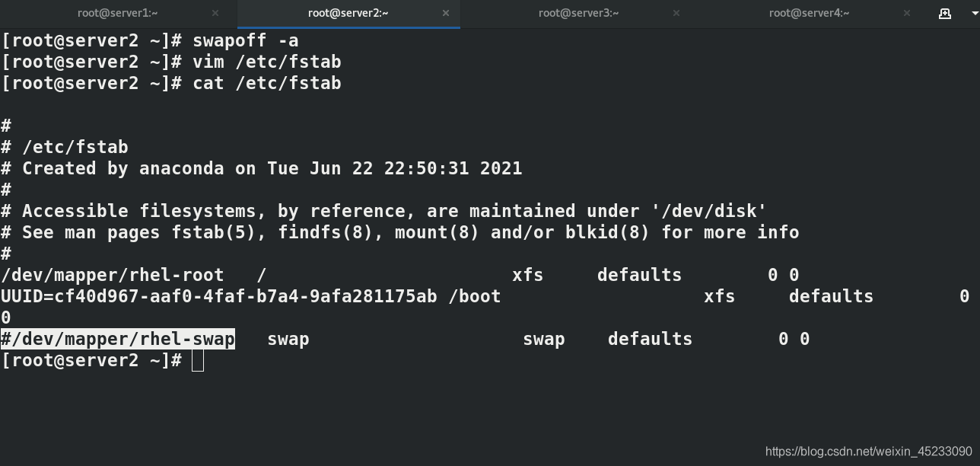Open a new terminal tab icon

click(x=945, y=13)
